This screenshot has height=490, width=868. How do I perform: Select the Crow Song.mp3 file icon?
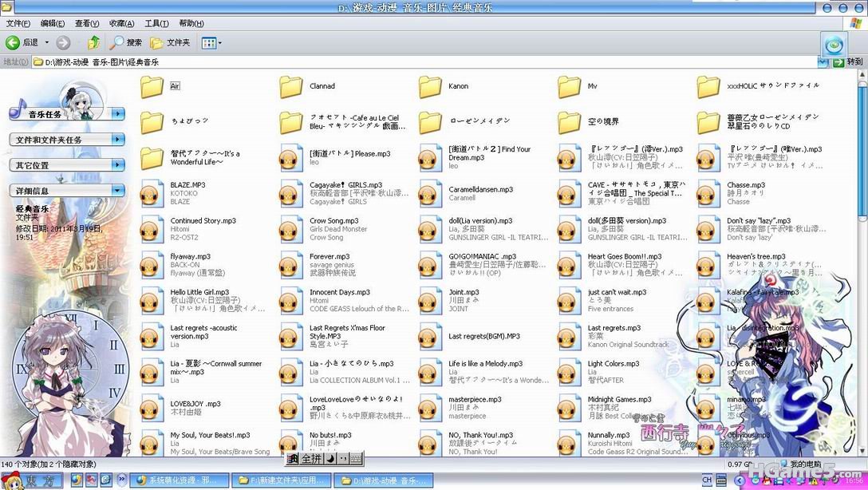point(291,229)
